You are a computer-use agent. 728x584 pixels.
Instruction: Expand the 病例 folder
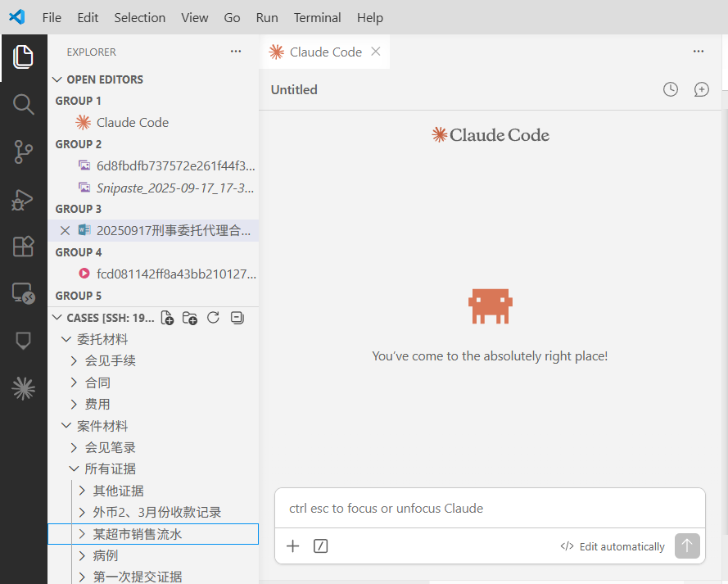(x=82, y=555)
